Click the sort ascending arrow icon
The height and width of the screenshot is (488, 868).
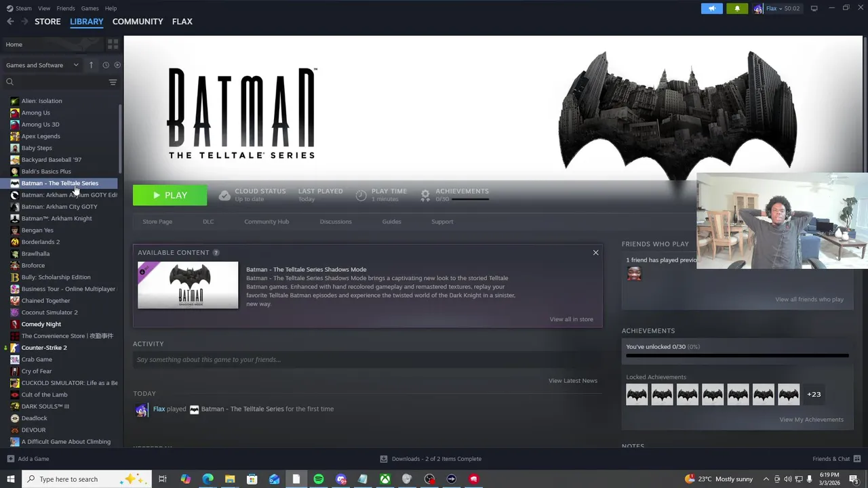coord(91,65)
